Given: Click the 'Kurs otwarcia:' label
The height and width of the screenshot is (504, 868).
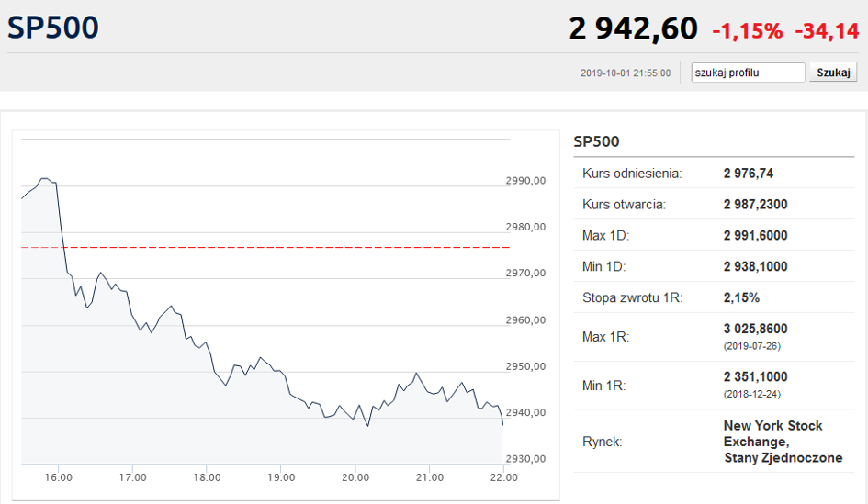Looking at the screenshot, I should (624, 204).
